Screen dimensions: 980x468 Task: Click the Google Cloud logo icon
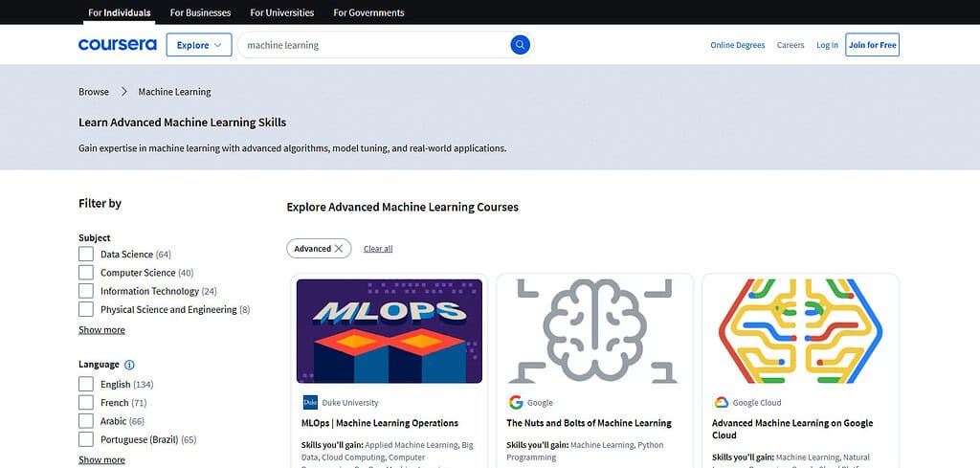[x=722, y=402]
